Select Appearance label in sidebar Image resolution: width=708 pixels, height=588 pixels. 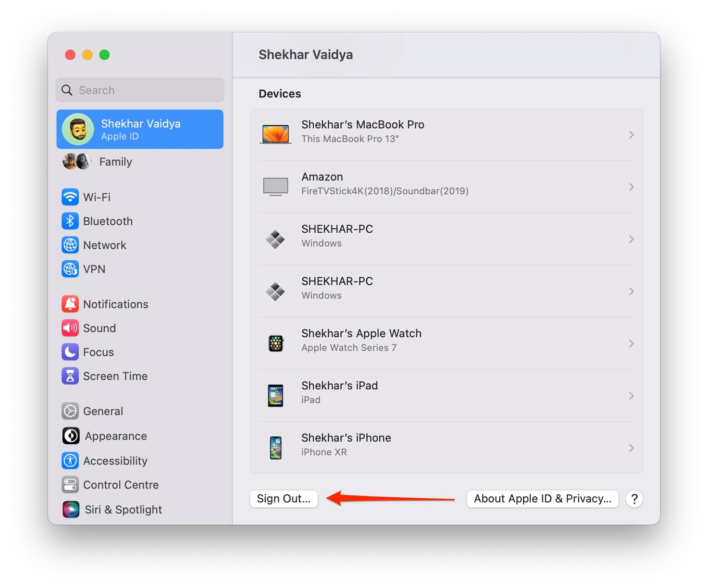point(116,436)
